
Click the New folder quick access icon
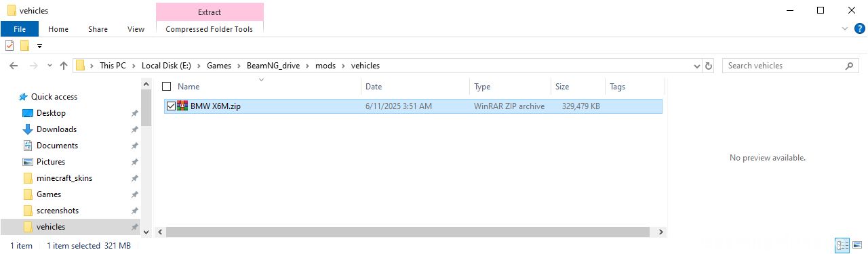(x=25, y=46)
